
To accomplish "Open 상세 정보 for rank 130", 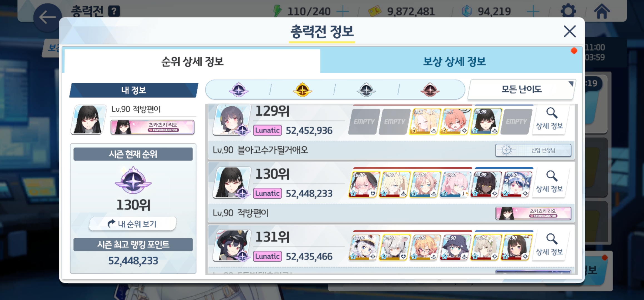I will [x=550, y=182].
